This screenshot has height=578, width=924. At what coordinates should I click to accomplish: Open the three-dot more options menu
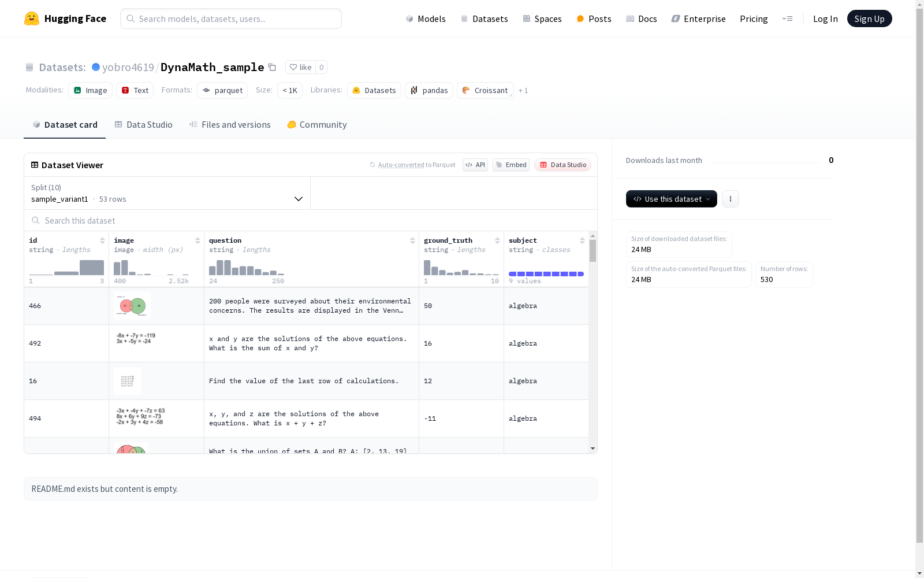coord(731,199)
